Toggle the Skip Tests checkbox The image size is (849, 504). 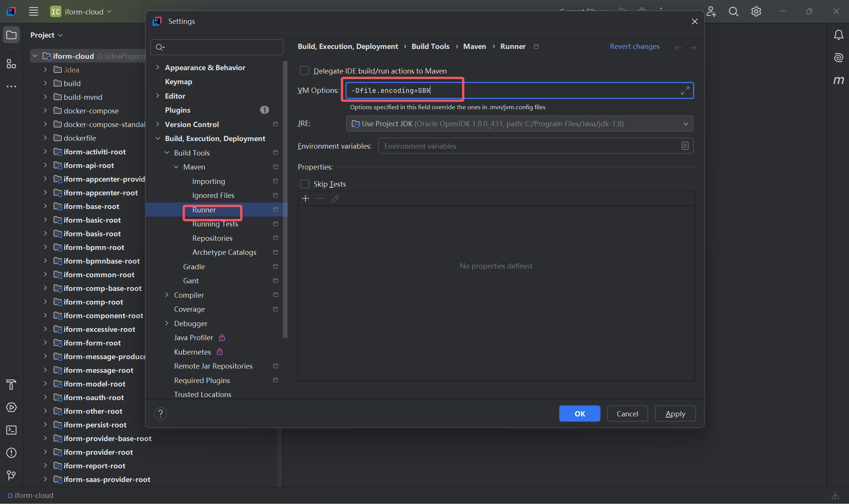pos(305,184)
